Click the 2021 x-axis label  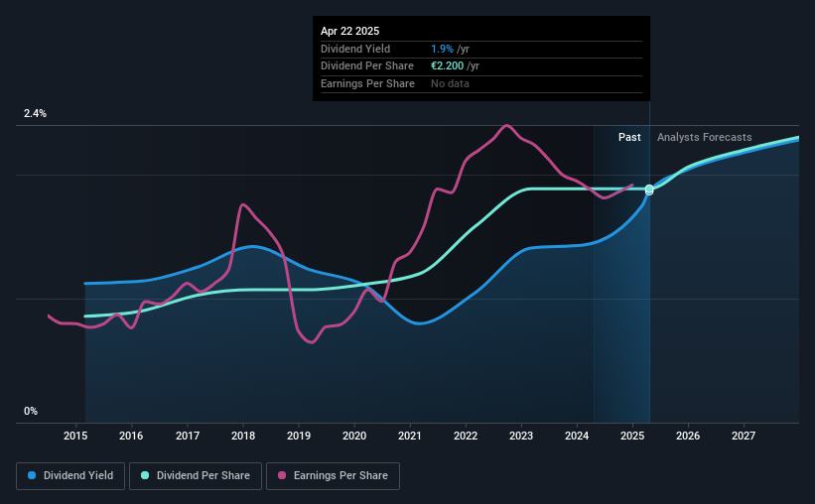pyautogui.click(x=410, y=436)
